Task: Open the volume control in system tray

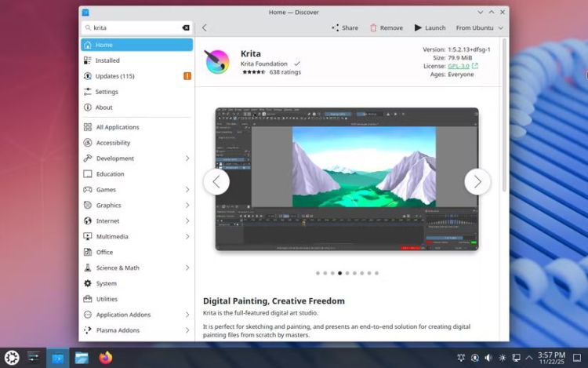Action: pos(488,358)
